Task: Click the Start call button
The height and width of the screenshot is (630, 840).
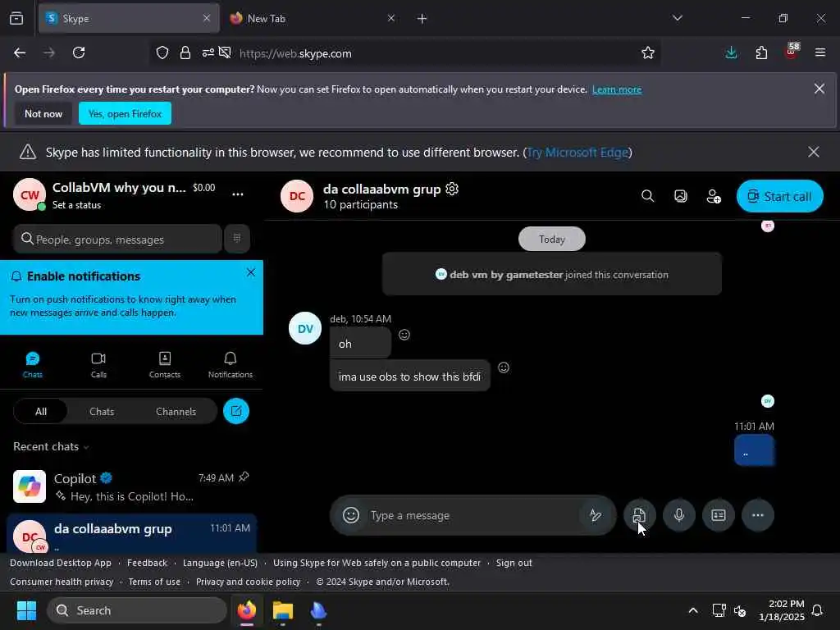Action: pos(779,196)
